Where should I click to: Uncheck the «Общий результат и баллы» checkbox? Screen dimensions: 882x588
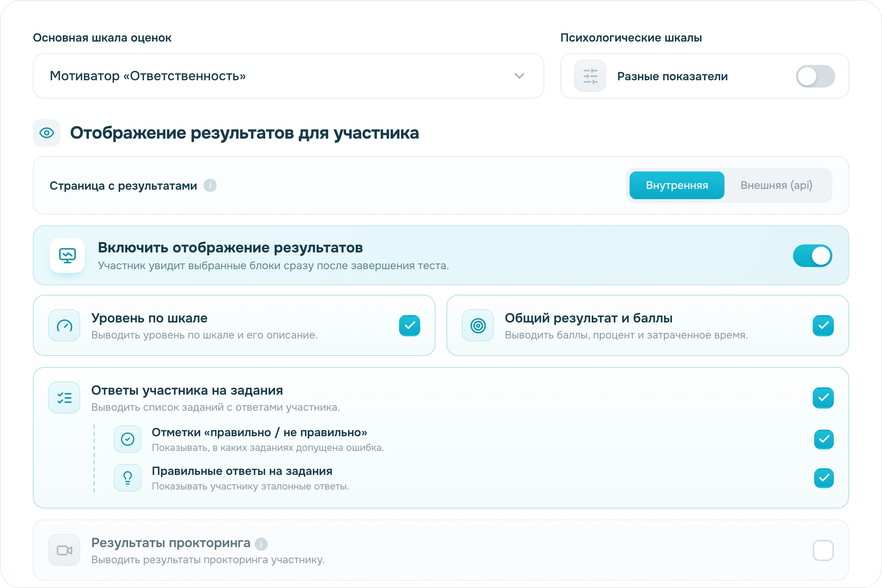tap(823, 325)
